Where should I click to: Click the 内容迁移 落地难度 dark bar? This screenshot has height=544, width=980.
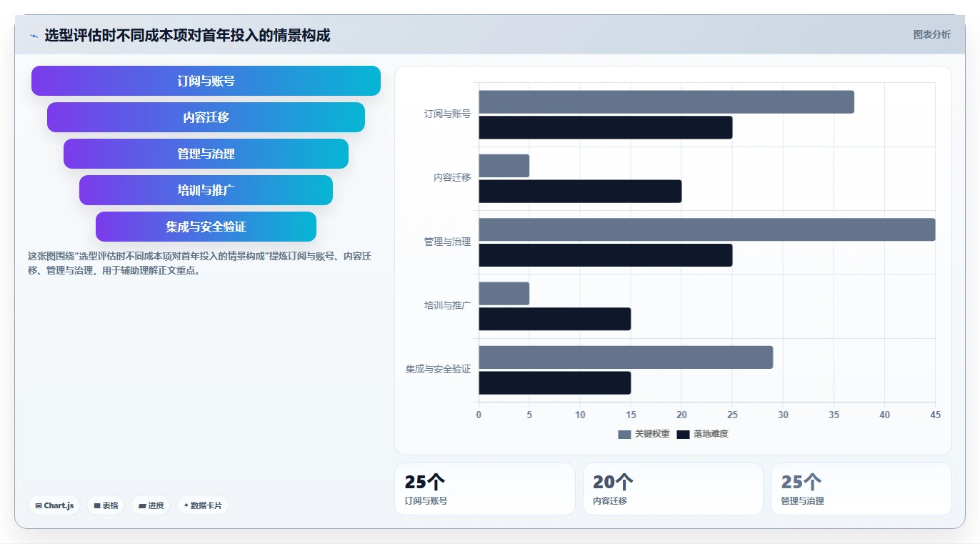click(x=580, y=192)
